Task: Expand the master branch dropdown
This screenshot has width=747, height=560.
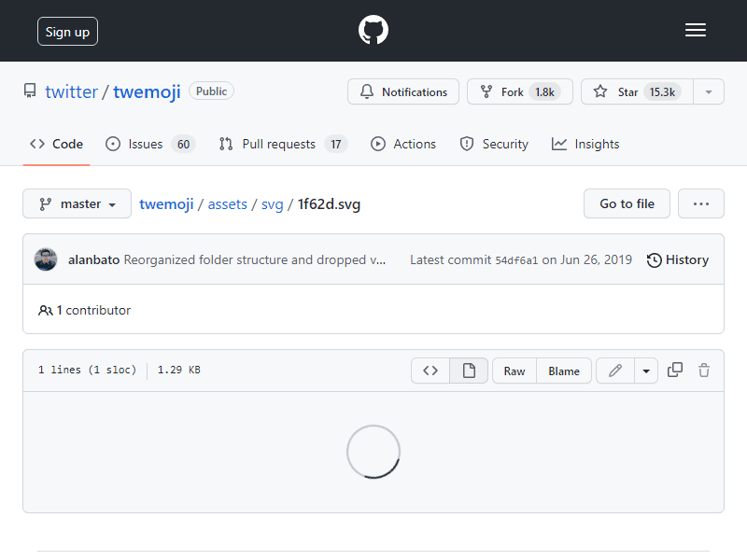Action: [78, 203]
